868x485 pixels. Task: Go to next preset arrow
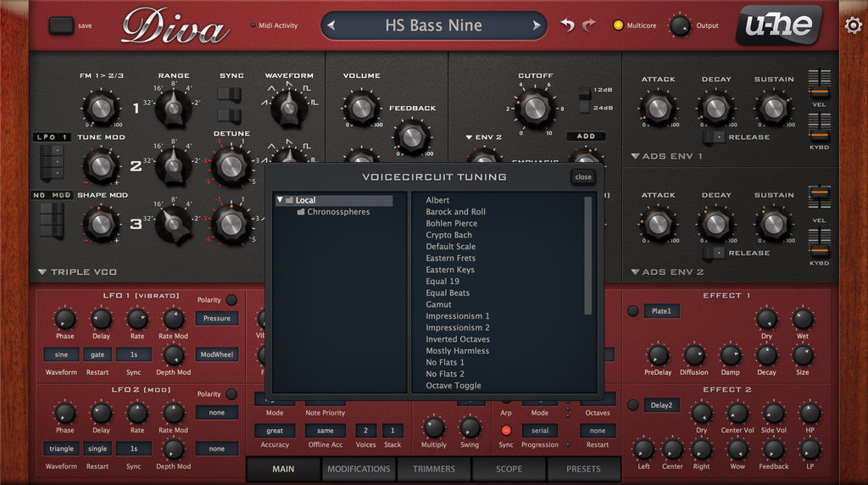(x=536, y=25)
